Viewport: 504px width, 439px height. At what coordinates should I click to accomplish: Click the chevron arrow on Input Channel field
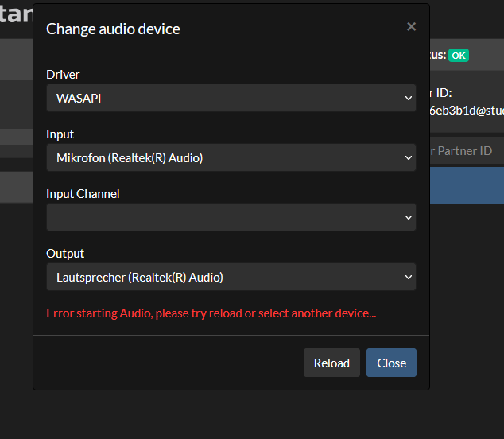pos(408,218)
